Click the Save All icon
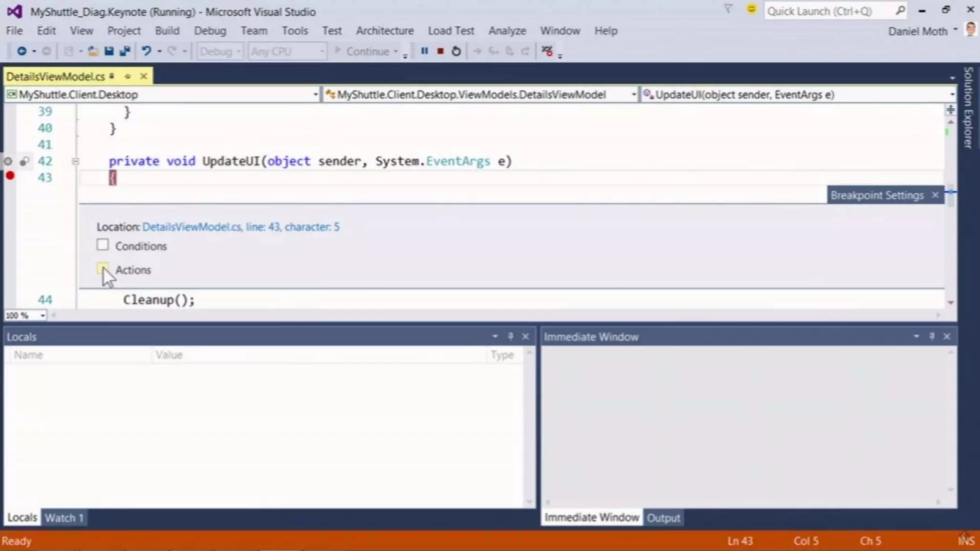The width and height of the screenshot is (980, 551). click(x=125, y=51)
